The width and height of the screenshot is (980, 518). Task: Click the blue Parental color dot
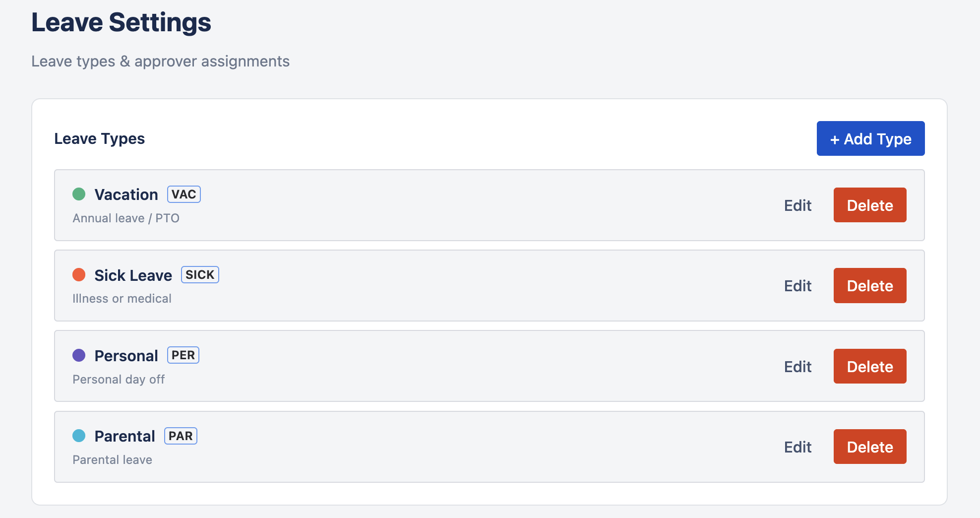(80, 435)
